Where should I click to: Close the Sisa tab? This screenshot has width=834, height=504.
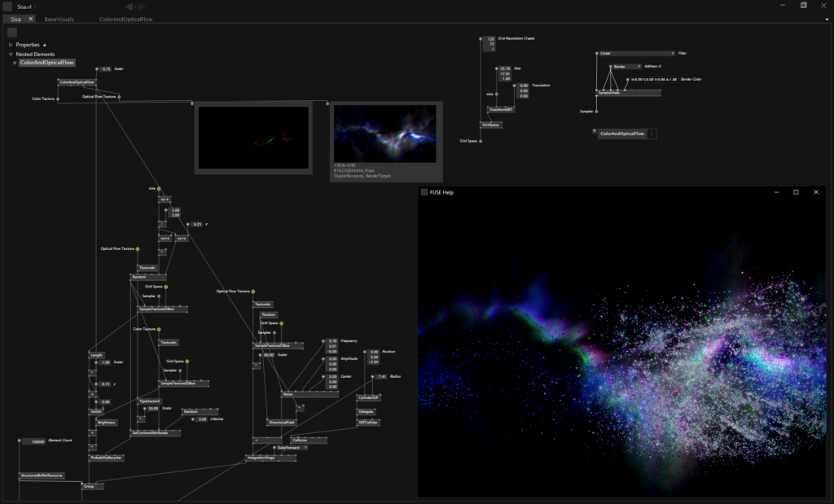(31, 18)
